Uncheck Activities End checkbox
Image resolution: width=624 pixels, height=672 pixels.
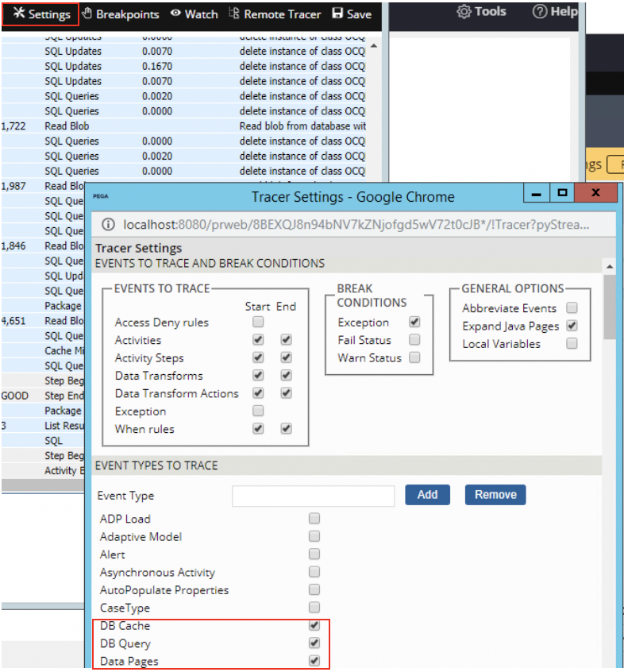[x=286, y=340]
